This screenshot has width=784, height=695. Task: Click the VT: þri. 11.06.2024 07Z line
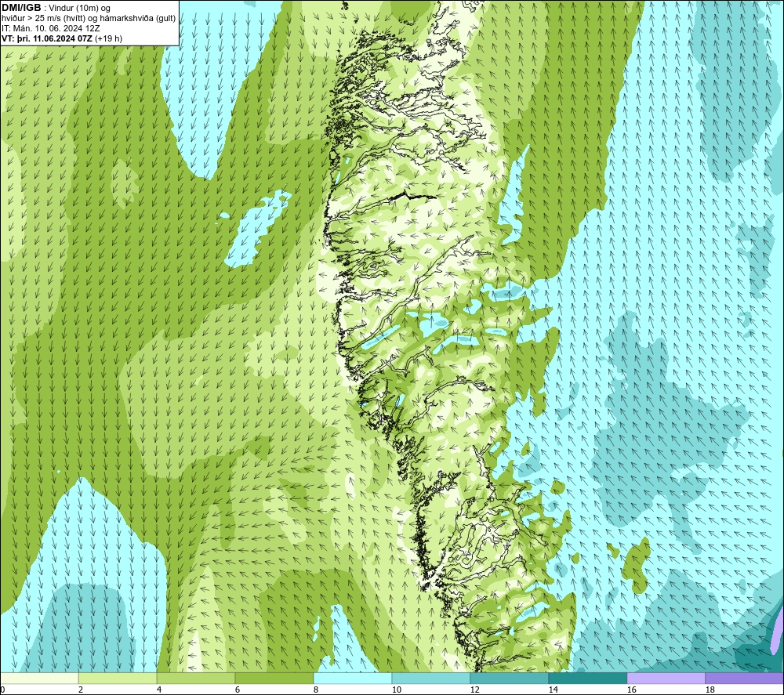[x=62, y=38]
